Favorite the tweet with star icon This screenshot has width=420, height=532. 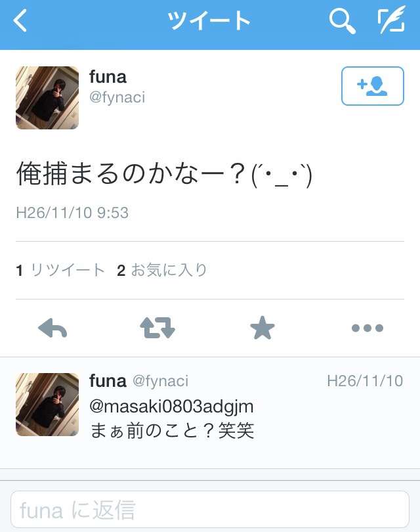click(x=262, y=328)
